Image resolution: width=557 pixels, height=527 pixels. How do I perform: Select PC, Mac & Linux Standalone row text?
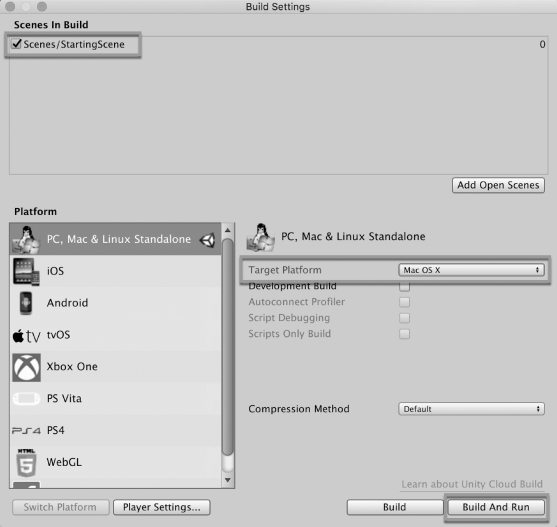(x=119, y=239)
